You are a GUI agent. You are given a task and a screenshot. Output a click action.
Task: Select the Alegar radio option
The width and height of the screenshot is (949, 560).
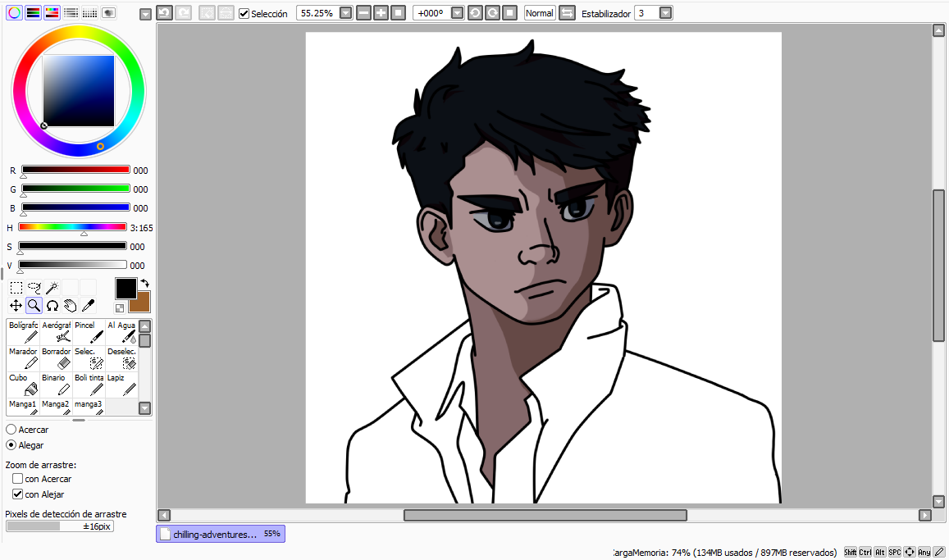[x=11, y=445]
